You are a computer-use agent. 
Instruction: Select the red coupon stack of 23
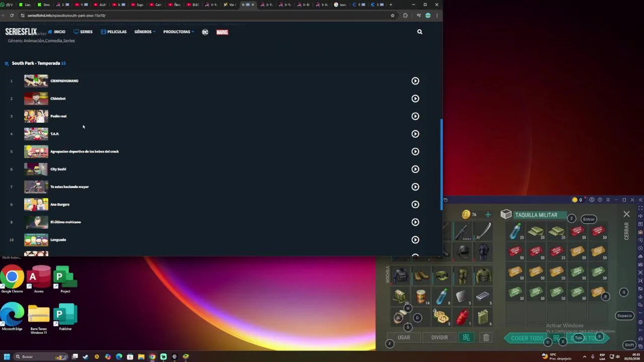point(557,251)
